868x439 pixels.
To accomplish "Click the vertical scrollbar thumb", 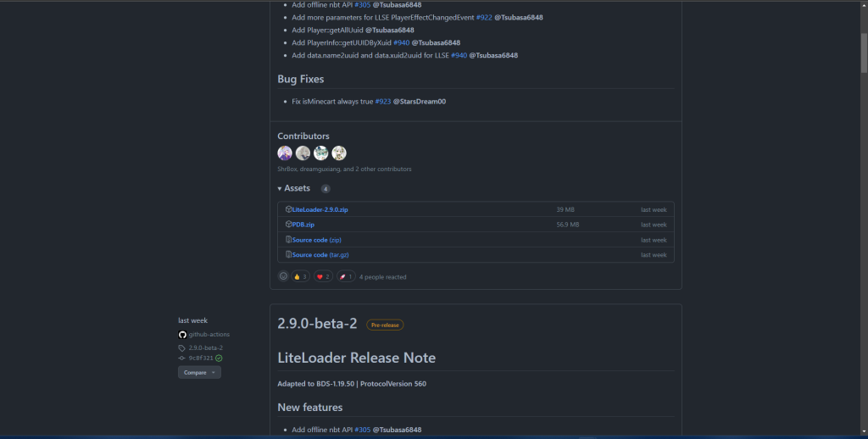I will [x=864, y=52].
